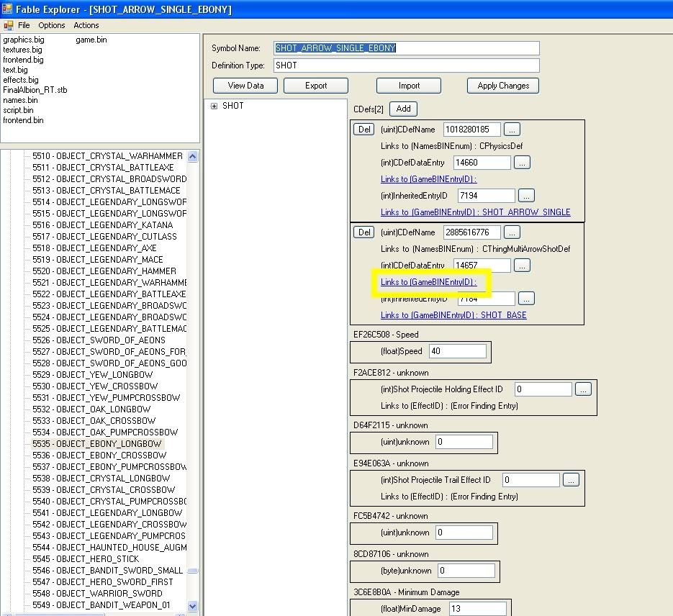Browse Shot Projectile Trail Effect ID
Image resolution: width=673 pixels, height=616 pixels.
[572, 479]
